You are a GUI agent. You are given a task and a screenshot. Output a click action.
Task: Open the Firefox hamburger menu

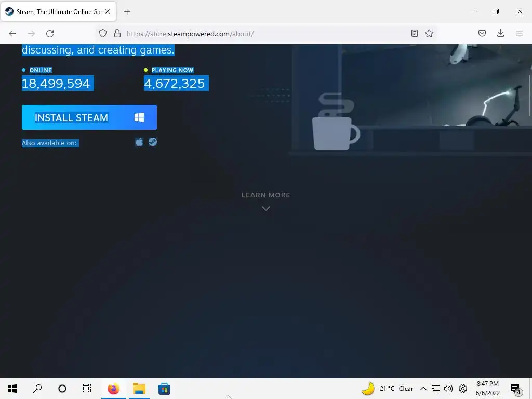point(520,33)
